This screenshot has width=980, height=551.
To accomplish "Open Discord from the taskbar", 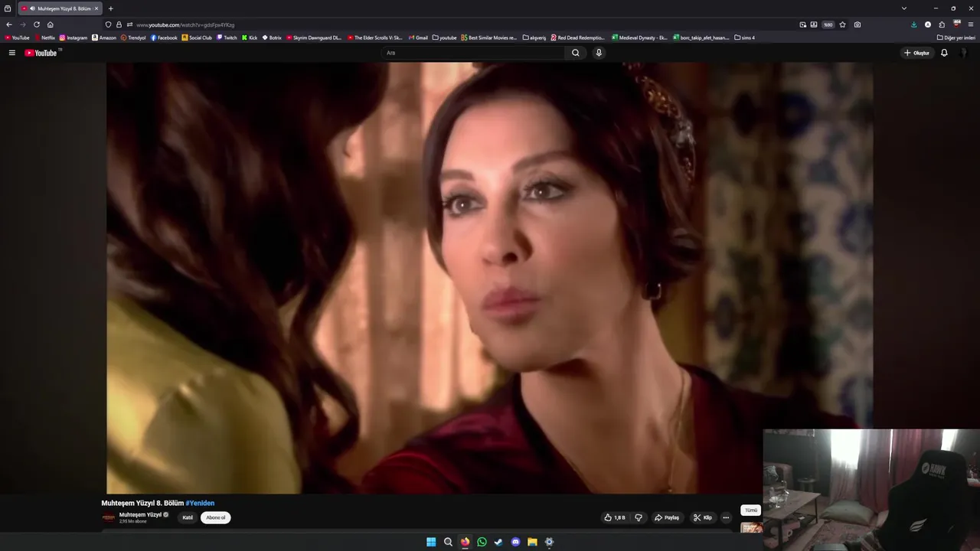I will click(515, 542).
